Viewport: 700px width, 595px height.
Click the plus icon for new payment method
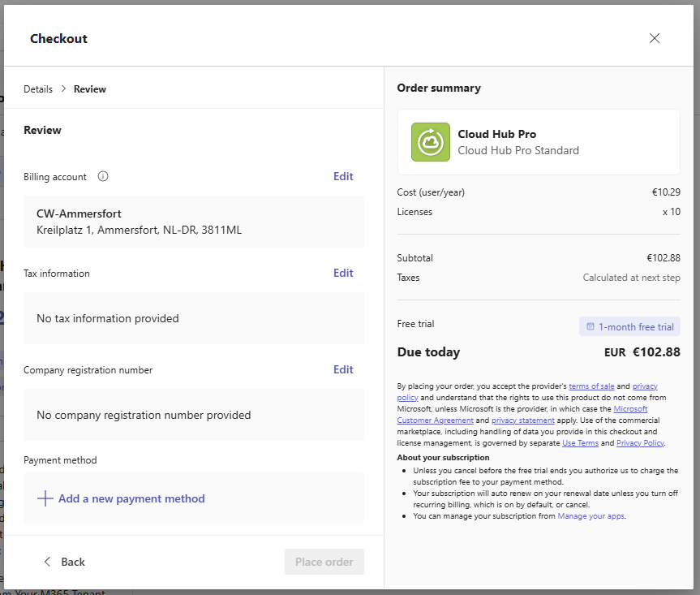45,498
